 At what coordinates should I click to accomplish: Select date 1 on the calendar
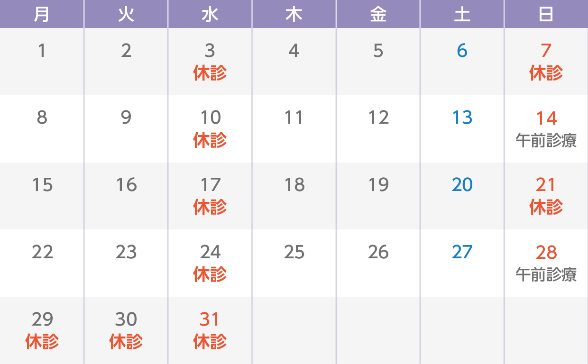coord(42,51)
